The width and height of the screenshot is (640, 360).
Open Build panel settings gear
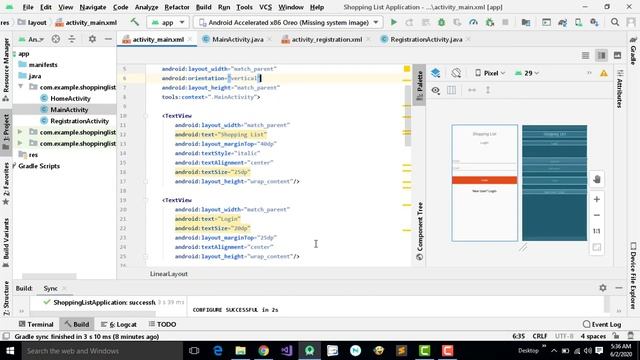pos(603,288)
